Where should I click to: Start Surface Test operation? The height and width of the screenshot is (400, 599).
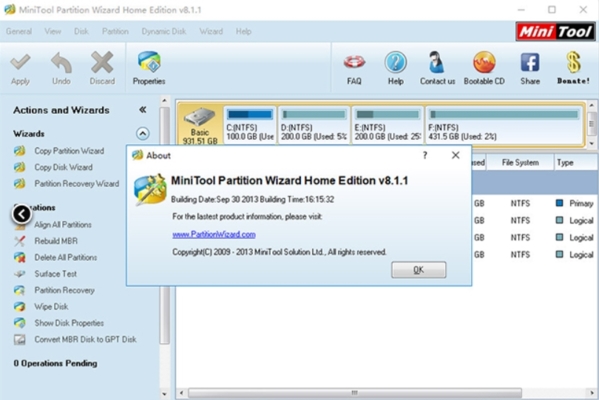click(55, 274)
